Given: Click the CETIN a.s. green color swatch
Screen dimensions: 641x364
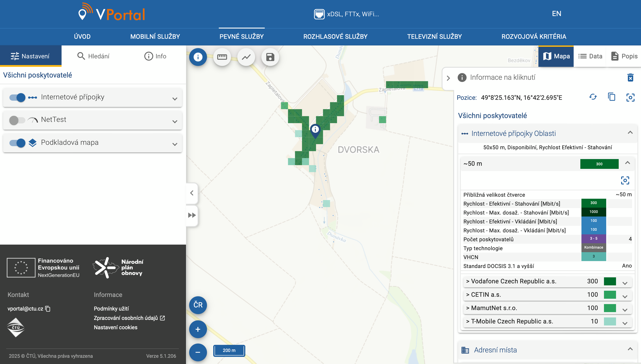Looking at the screenshot, I should [610, 294].
